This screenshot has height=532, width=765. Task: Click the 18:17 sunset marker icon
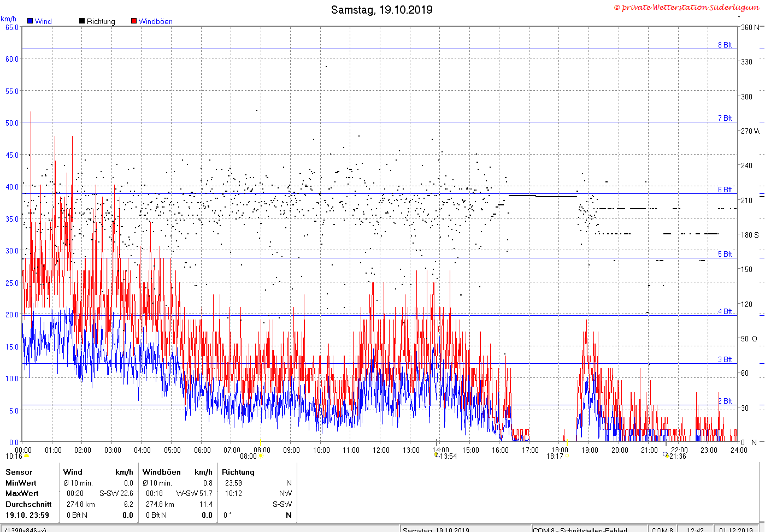[x=567, y=456]
